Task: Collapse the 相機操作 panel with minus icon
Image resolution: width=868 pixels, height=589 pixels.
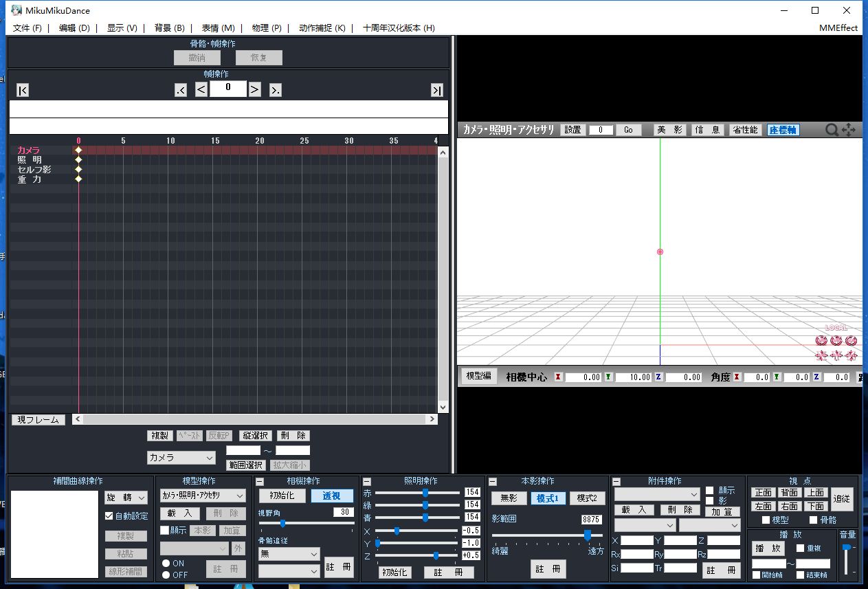Action: coord(260,482)
